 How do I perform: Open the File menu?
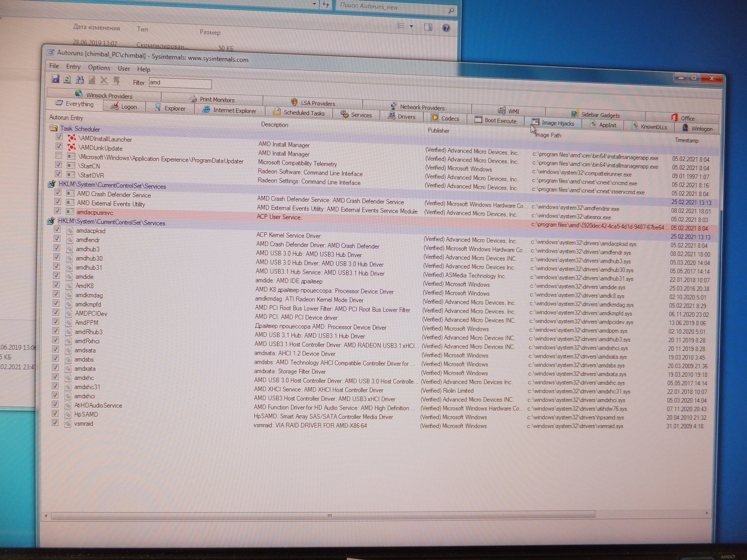[x=54, y=66]
